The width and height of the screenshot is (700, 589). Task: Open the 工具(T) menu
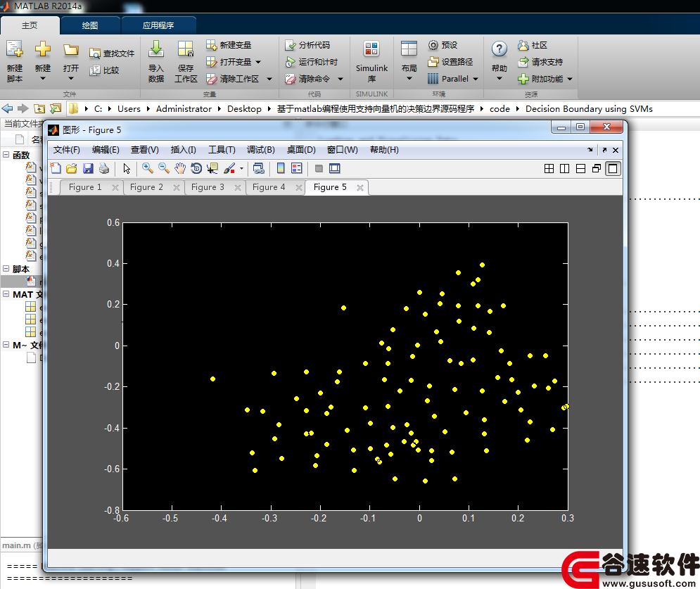tap(222, 150)
